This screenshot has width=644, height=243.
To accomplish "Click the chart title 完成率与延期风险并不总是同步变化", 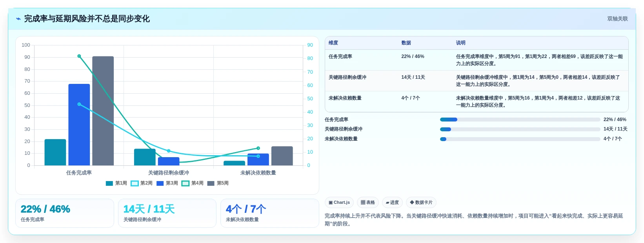I will tap(87, 19).
